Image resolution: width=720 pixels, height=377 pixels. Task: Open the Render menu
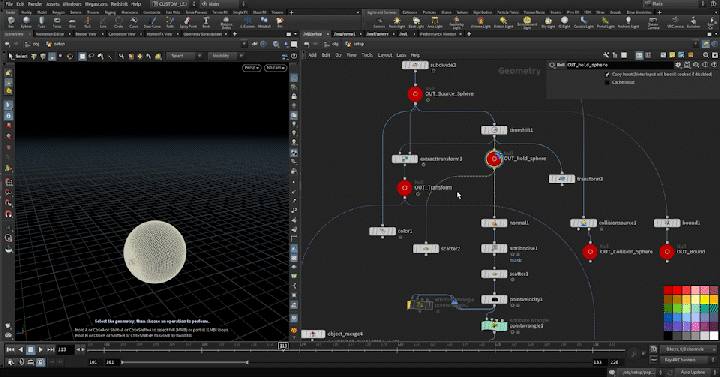point(34,4)
